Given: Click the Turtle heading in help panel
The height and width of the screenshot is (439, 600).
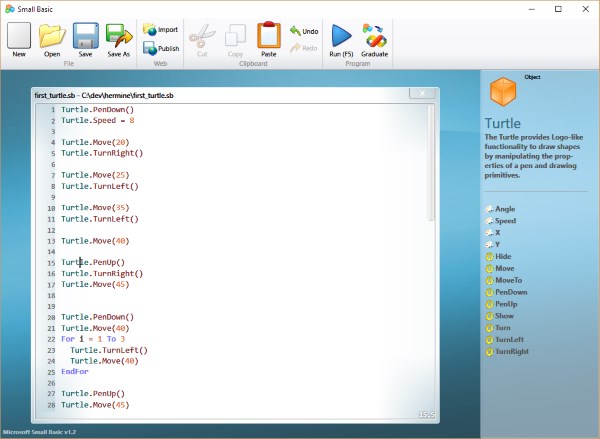Looking at the screenshot, I should (502, 123).
